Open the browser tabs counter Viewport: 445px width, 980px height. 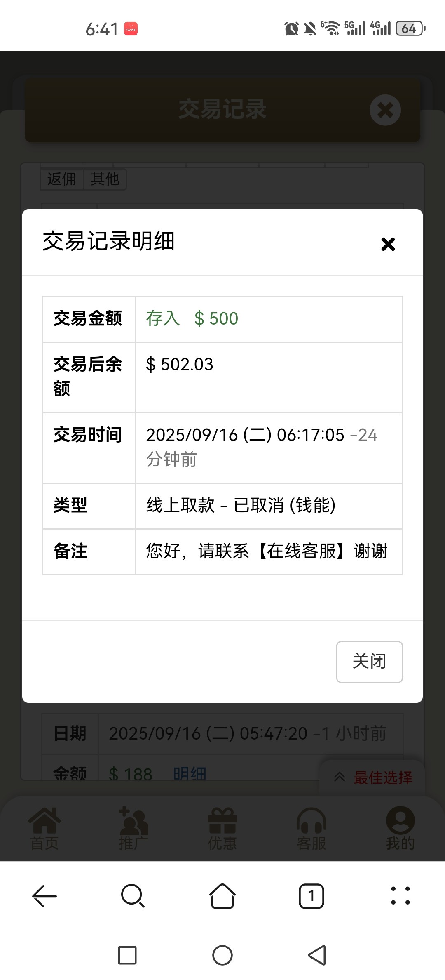pyautogui.click(x=311, y=896)
